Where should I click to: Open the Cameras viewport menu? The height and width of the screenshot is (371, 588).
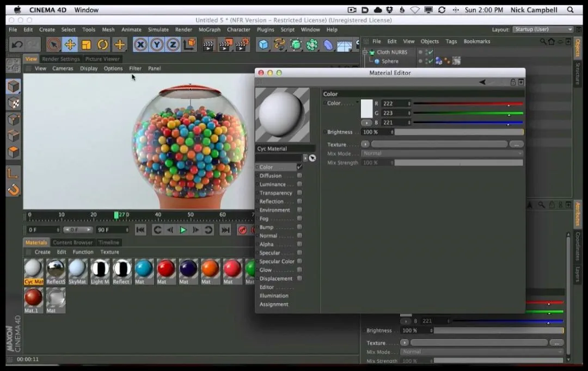63,69
